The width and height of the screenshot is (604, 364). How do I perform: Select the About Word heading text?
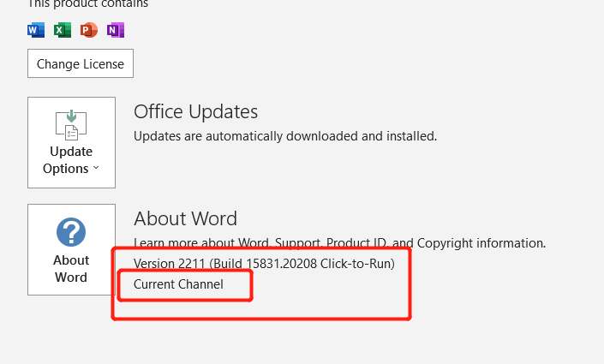click(185, 218)
